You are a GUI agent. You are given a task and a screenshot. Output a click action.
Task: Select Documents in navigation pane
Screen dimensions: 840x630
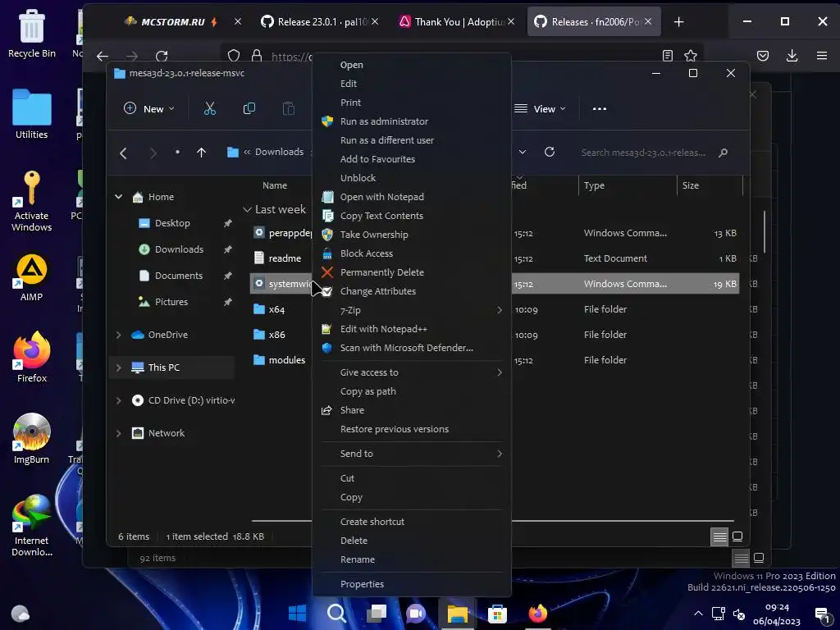point(179,276)
